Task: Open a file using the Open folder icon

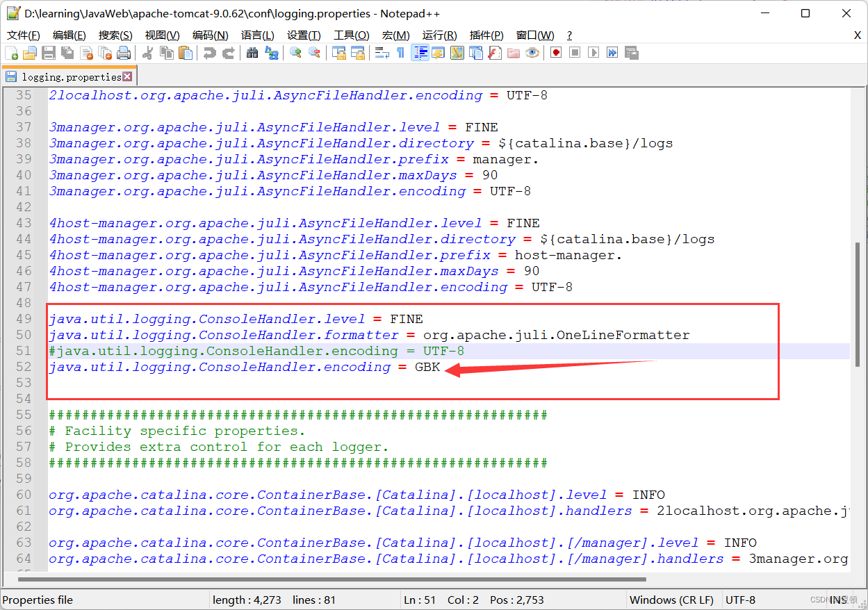Action: (30, 53)
